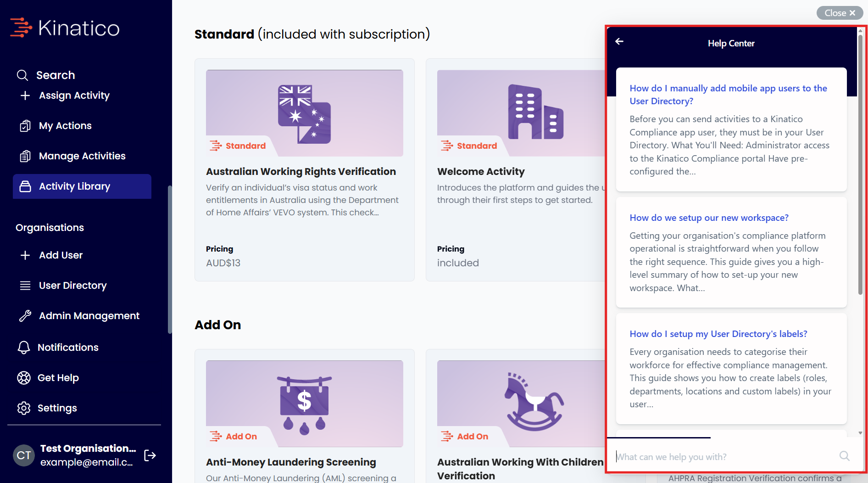View Notifications
This screenshot has height=483, width=868.
(68, 348)
